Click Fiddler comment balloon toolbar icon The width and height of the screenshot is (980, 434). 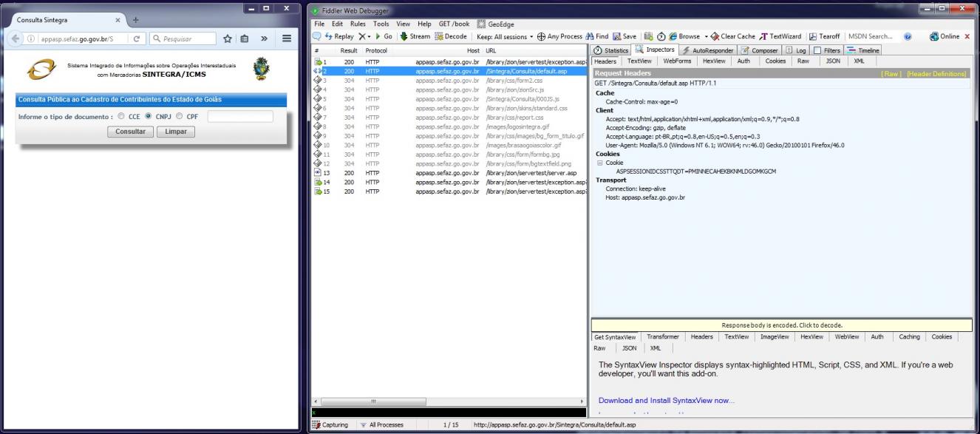(316, 35)
